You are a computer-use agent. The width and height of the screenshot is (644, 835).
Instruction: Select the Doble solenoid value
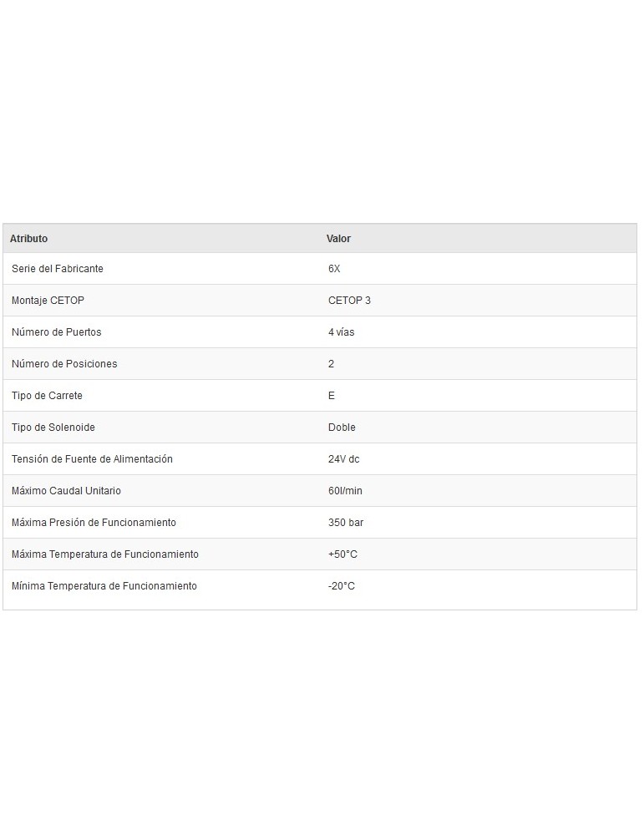[x=342, y=428]
